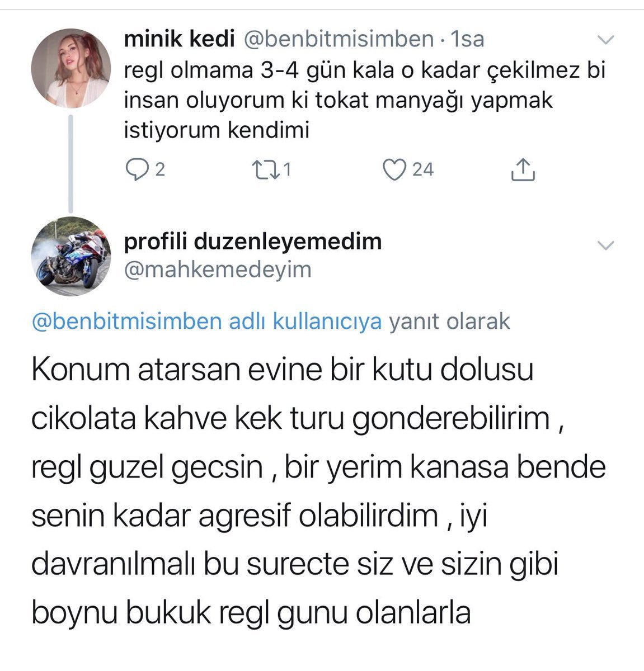Open minik kedi's profile picture
This screenshot has height=671, width=644.
pyautogui.click(x=70, y=68)
